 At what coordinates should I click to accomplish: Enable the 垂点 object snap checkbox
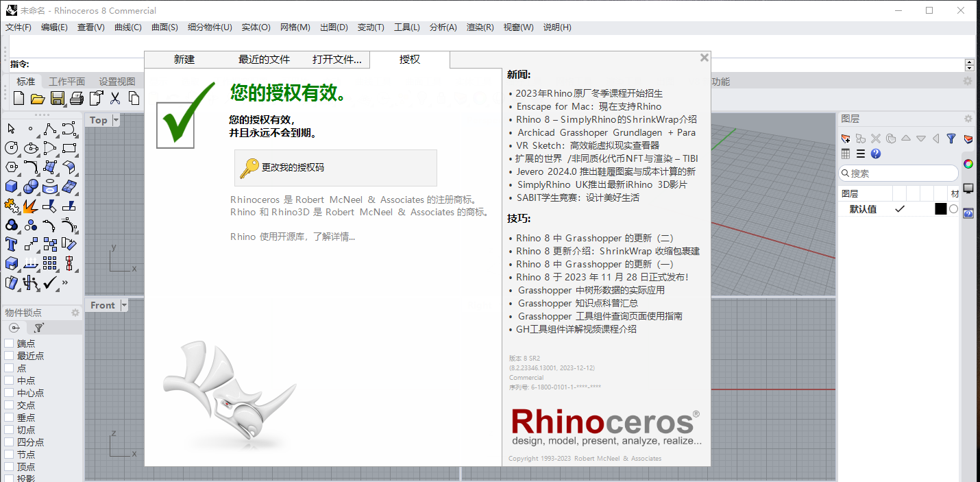click(9, 418)
